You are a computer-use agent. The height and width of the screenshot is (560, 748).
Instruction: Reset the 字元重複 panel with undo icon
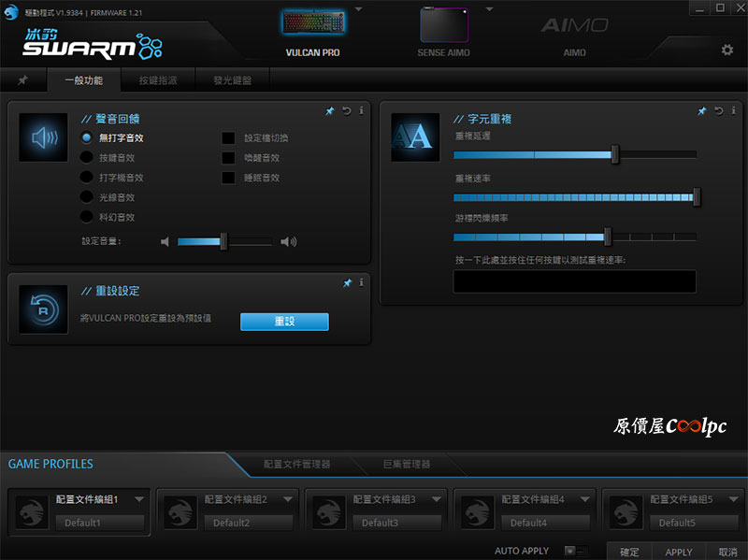point(718,111)
